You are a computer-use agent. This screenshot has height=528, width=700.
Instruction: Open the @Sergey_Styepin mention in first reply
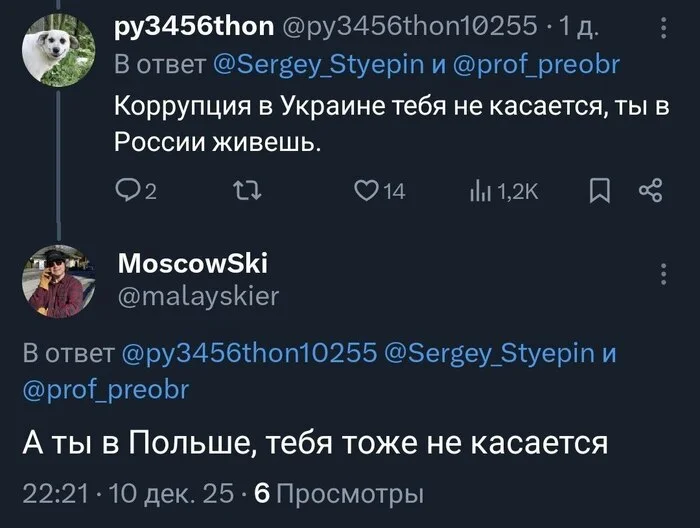click(x=326, y=66)
